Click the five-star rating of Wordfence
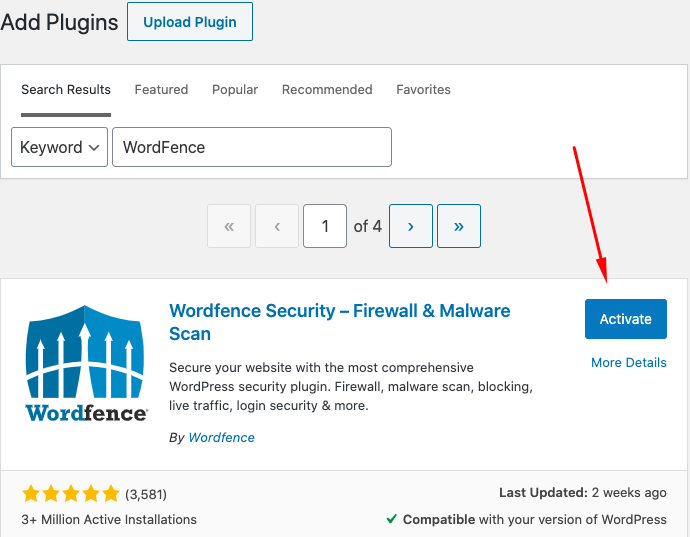690x537 pixels. pyautogui.click(x=71, y=494)
